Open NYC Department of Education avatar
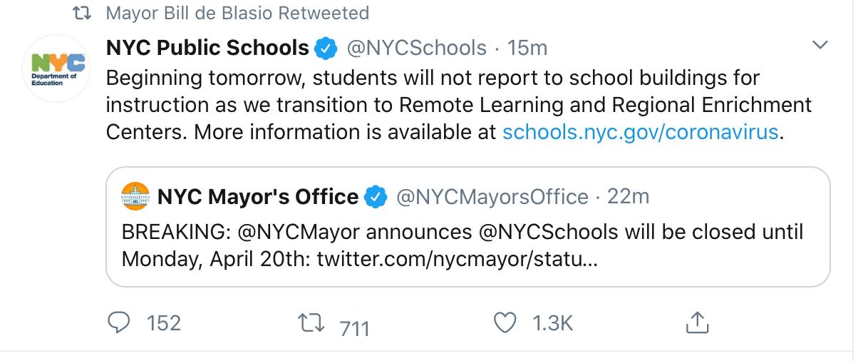The width and height of the screenshot is (868, 361). tap(58, 68)
